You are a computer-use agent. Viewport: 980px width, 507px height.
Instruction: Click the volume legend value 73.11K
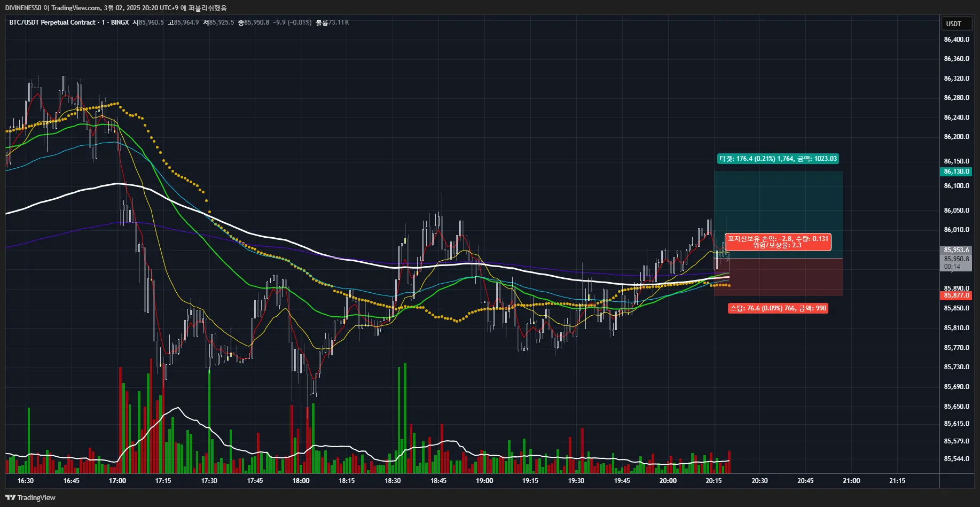point(339,22)
